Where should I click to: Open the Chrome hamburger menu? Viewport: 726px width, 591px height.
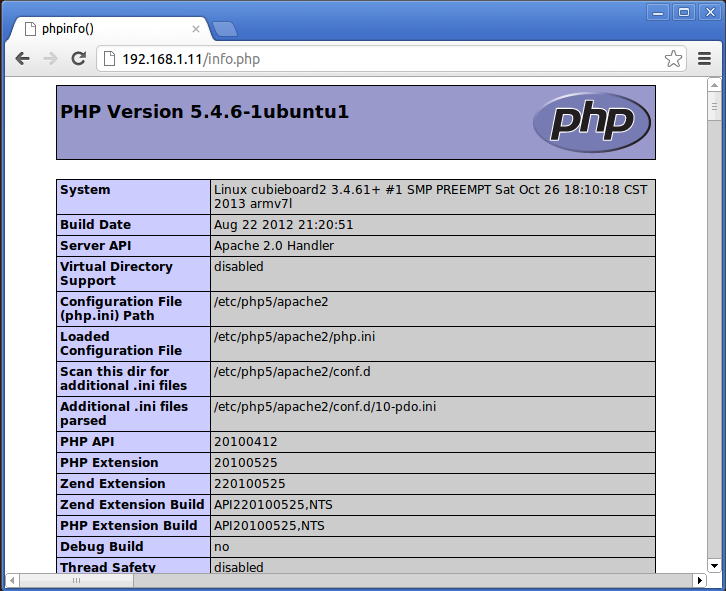point(704,59)
